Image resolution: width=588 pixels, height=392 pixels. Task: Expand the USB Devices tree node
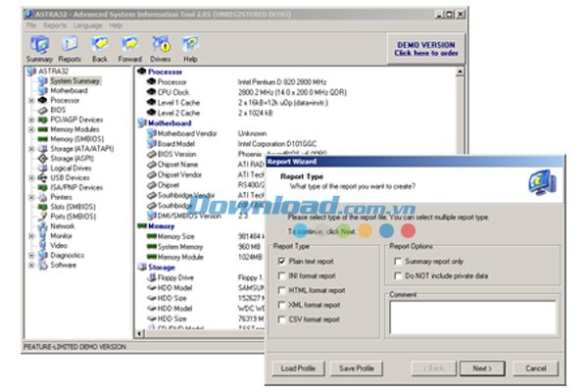[32, 177]
